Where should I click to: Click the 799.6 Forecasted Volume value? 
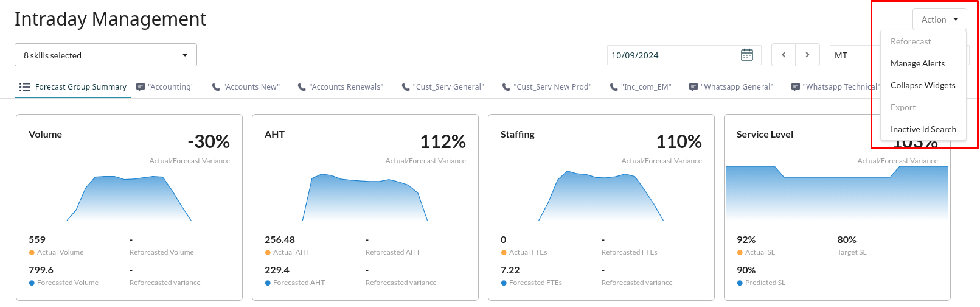[x=41, y=270]
